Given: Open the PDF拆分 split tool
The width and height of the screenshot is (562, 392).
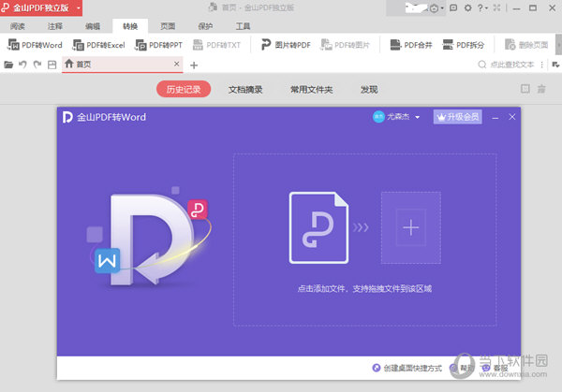Looking at the screenshot, I should (464, 45).
